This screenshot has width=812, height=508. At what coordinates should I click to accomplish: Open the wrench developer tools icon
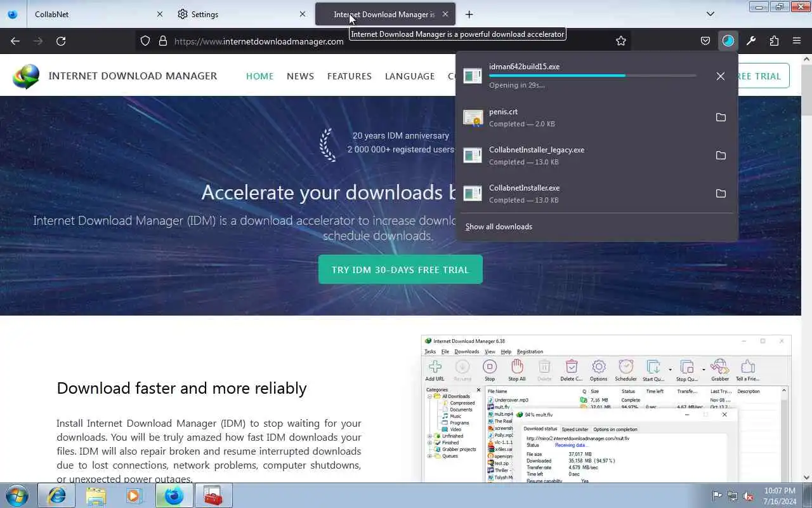pos(751,41)
